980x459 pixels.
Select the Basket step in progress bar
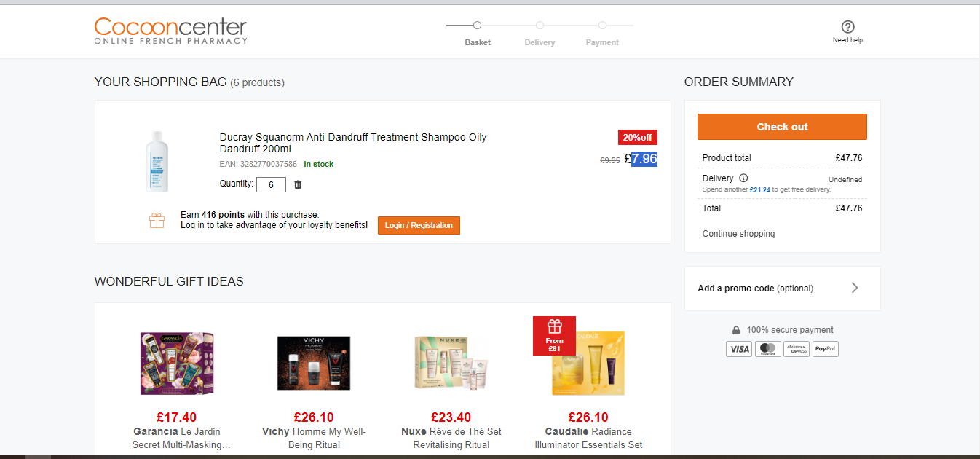point(478,34)
